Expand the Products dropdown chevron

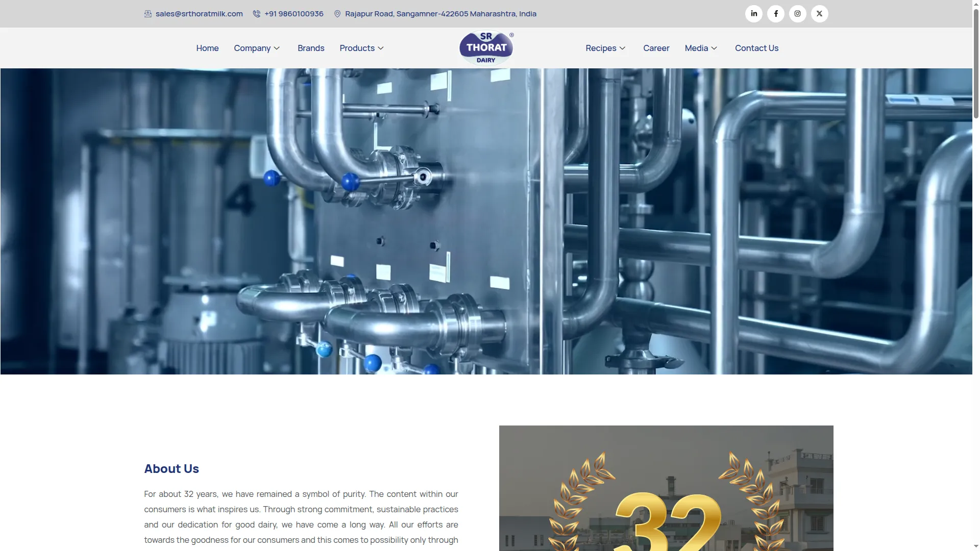(x=381, y=48)
